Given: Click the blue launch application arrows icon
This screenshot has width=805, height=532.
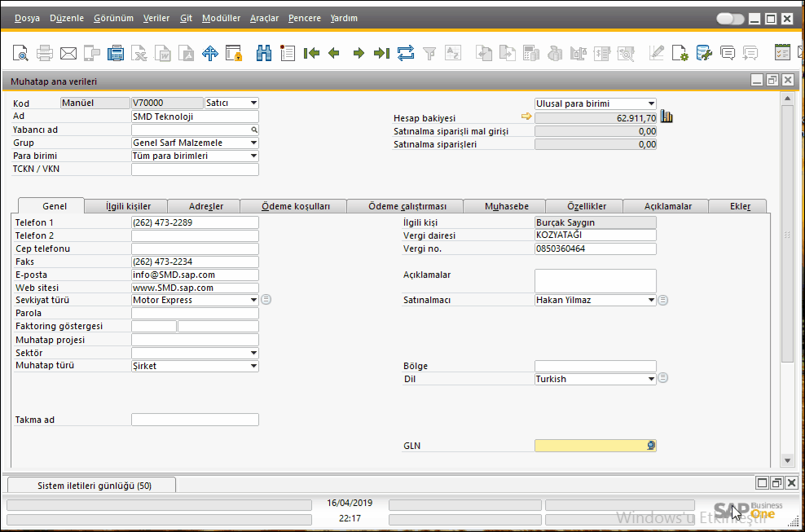Looking at the screenshot, I should tap(210, 53).
